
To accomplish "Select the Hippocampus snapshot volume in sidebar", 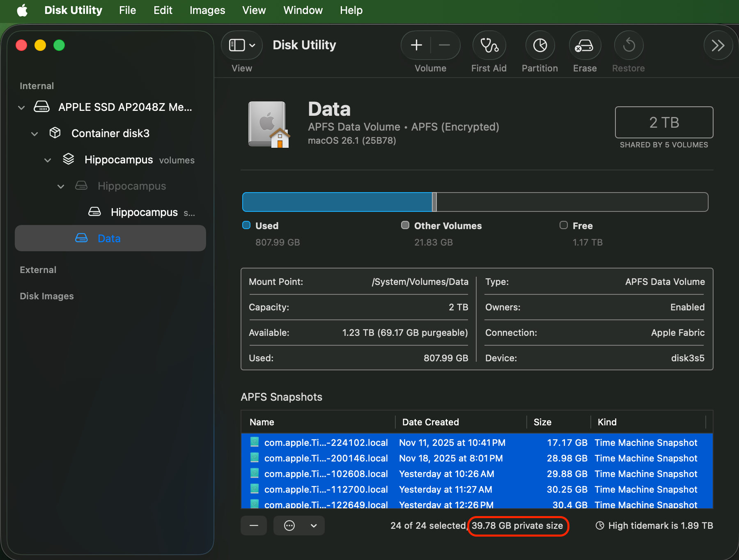I will click(144, 212).
